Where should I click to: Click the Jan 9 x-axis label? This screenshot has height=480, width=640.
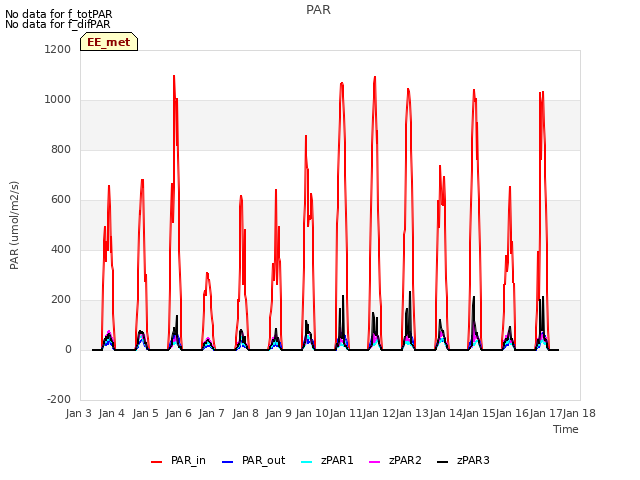[x=279, y=413]
